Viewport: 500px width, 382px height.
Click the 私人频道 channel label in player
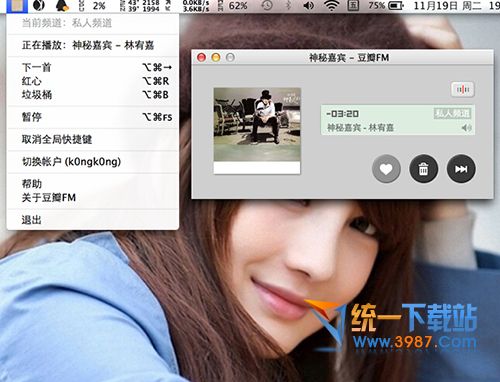click(x=452, y=113)
